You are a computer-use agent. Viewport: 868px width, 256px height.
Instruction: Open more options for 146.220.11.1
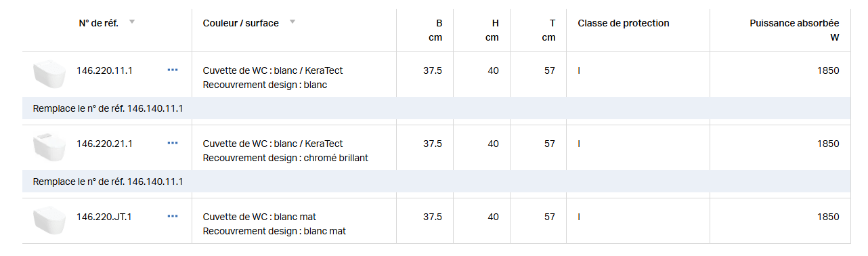[173, 70]
